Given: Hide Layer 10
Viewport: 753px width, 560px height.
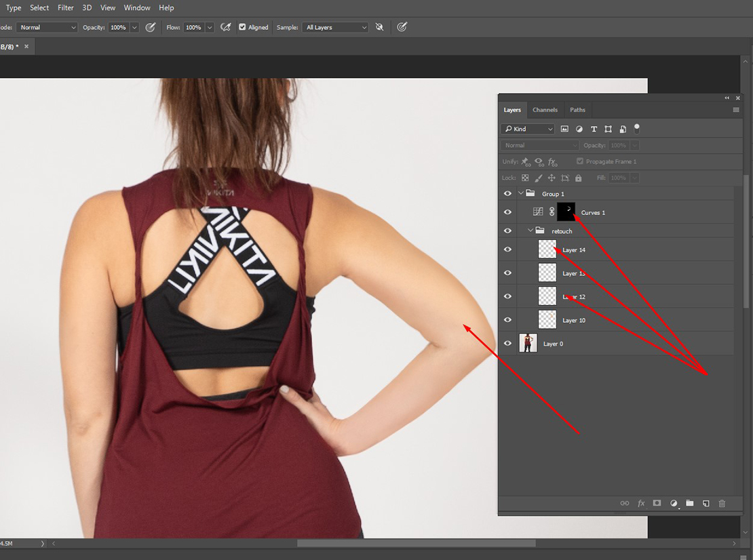Looking at the screenshot, I should click(507, 320).
